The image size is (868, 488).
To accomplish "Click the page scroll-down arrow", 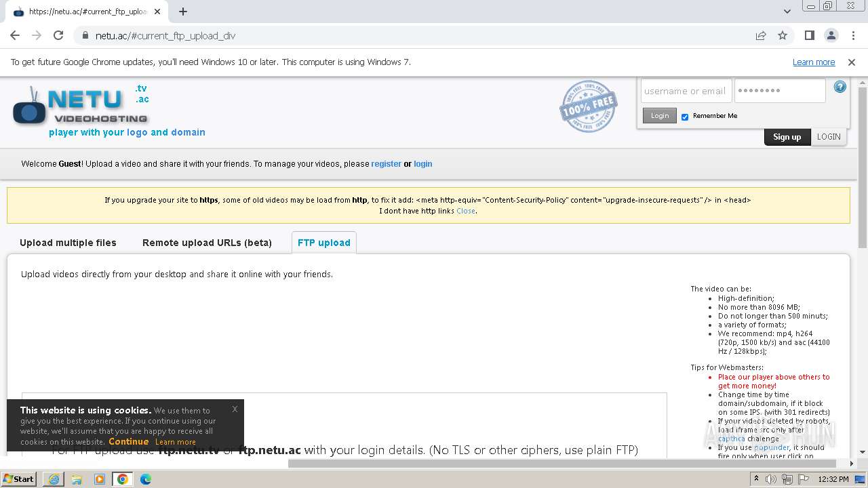I will point(863,452).
